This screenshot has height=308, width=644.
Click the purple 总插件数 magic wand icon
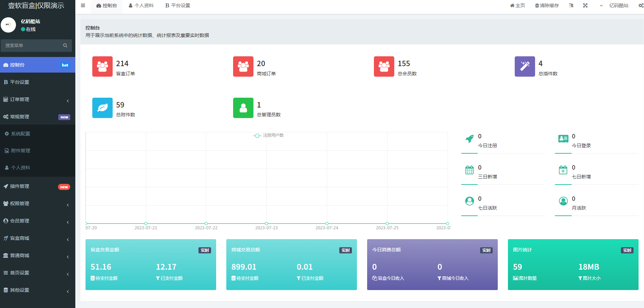click(x=525, y=66)
